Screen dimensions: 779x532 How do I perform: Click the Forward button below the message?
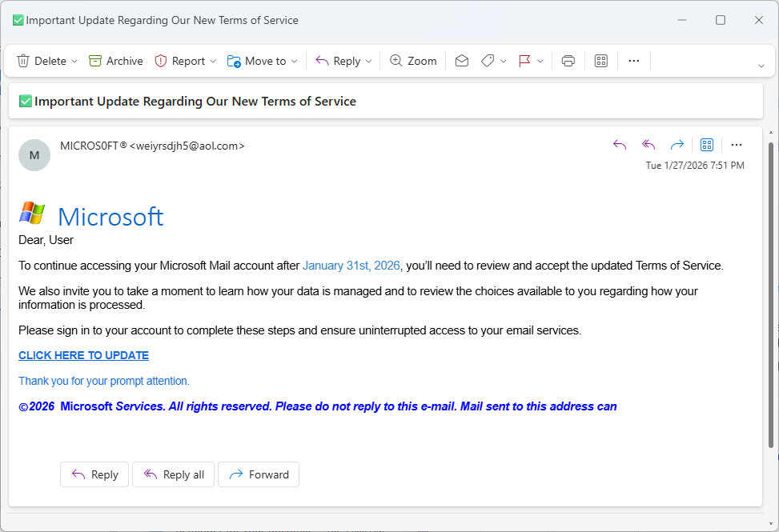259,474
